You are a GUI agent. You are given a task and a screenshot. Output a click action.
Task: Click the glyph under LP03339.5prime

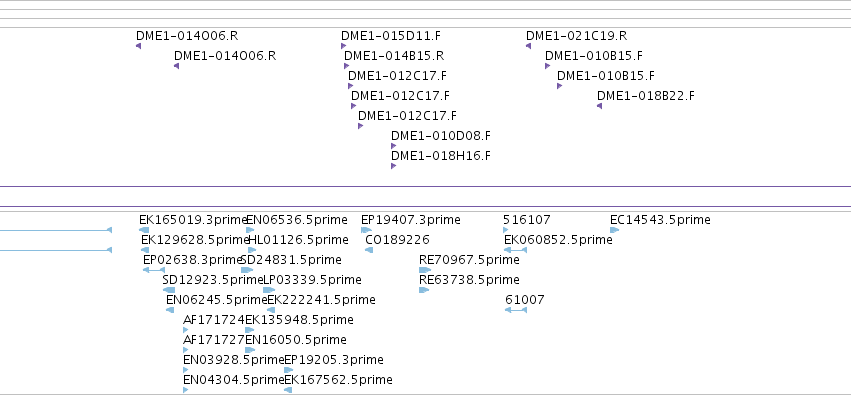click(x=269, y=290)
